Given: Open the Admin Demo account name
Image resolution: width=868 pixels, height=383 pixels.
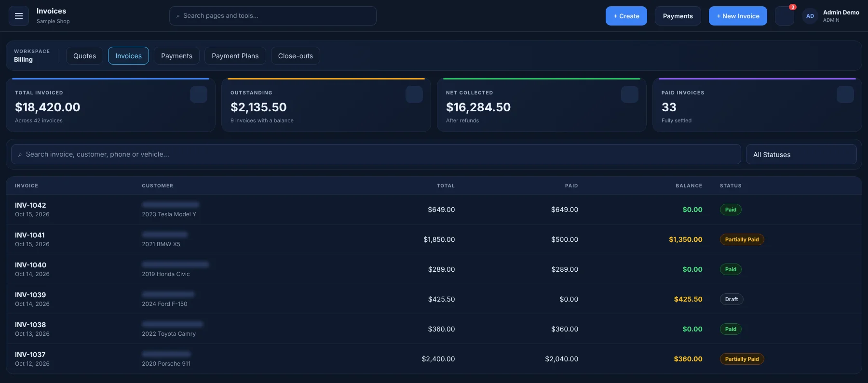Looking at the screenshot, I should click(841, 13).
